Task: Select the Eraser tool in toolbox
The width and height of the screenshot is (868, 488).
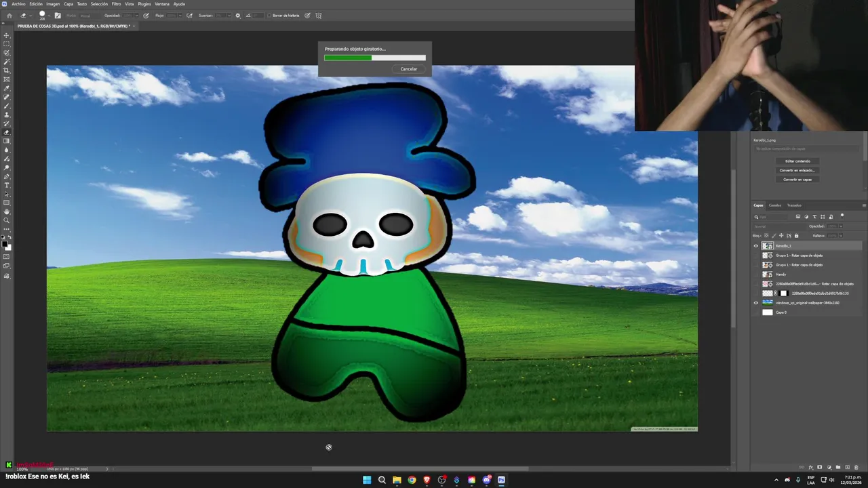Action: [7, 132]
